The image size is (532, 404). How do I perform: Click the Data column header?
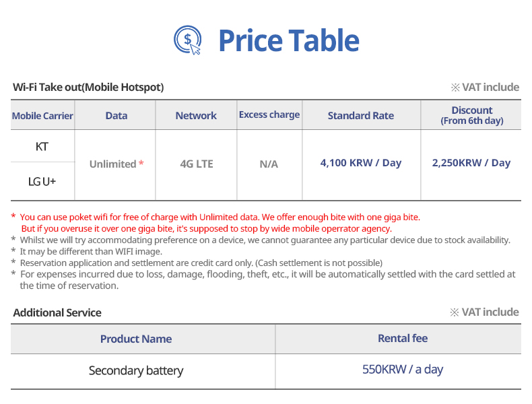click(x=117, y=116)
